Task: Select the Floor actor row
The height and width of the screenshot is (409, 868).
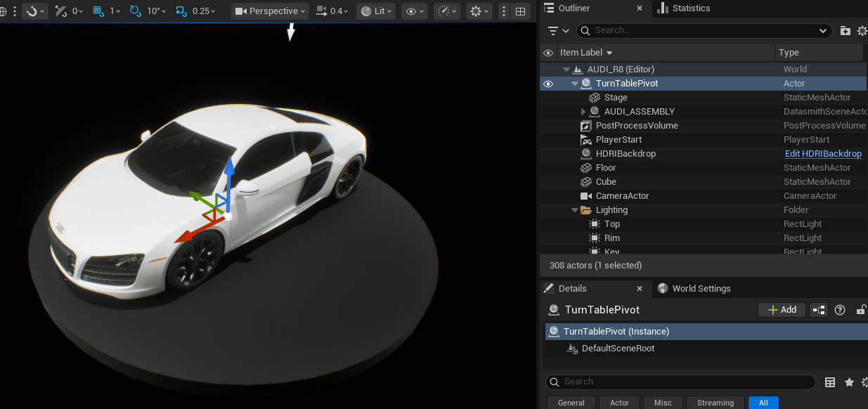Action: click(x=704, y=168)
